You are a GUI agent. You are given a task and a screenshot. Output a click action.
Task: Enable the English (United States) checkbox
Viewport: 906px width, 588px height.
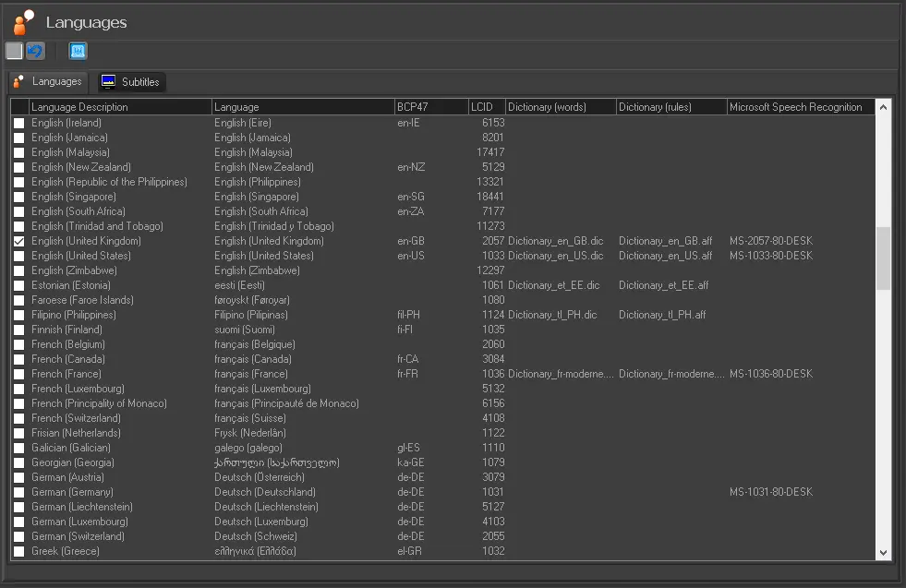coord(18,256)
